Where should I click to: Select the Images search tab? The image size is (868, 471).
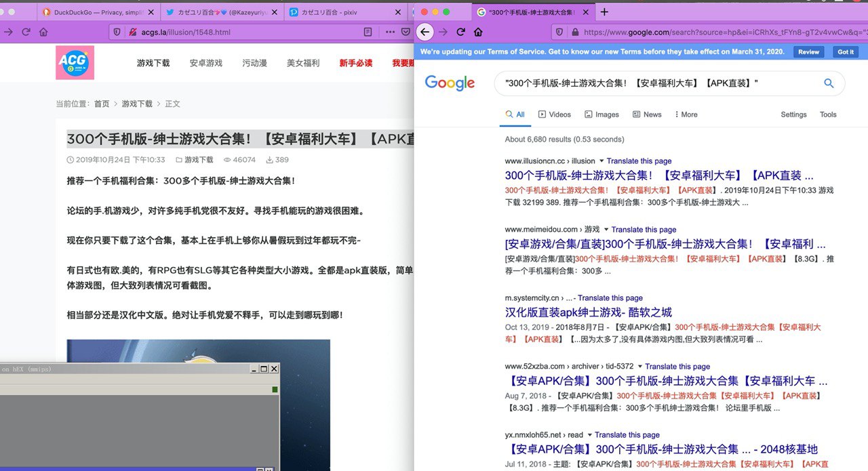(601, 115)
